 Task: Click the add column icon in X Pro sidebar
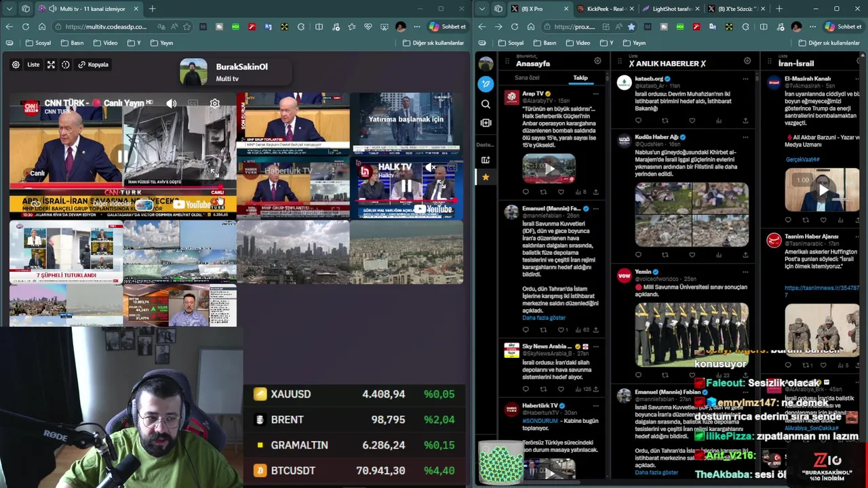(x=486, y=123)
